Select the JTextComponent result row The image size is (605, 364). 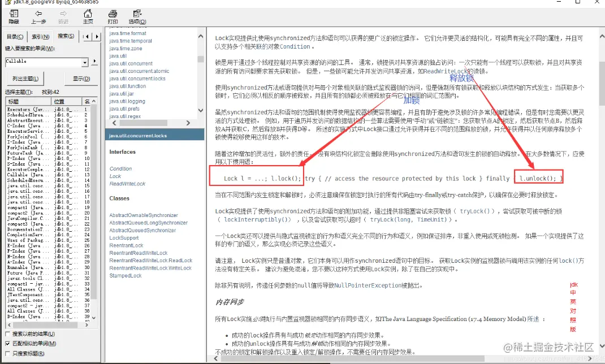point(48,294)
